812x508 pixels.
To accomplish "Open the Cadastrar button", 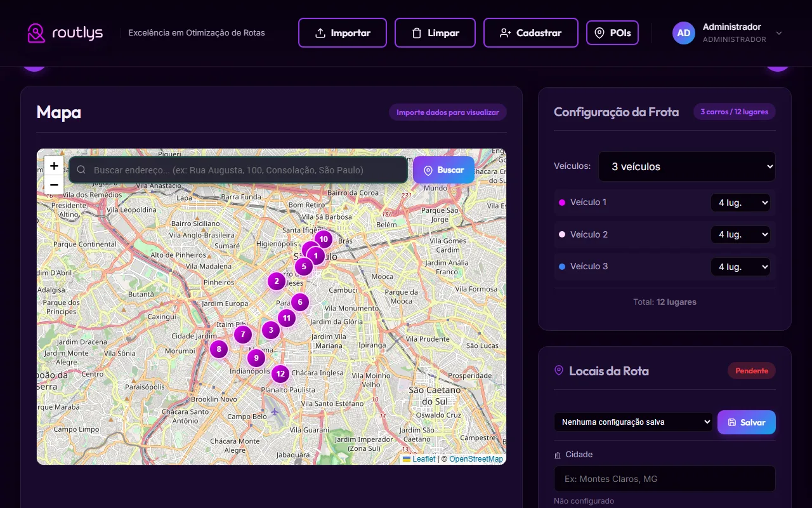I will click(531, 33).
